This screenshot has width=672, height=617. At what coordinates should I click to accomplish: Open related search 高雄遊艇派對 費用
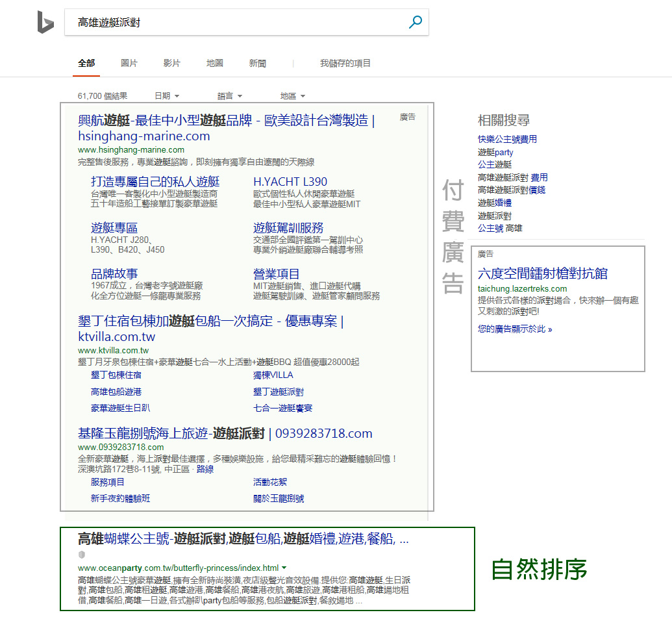point(513,177)
